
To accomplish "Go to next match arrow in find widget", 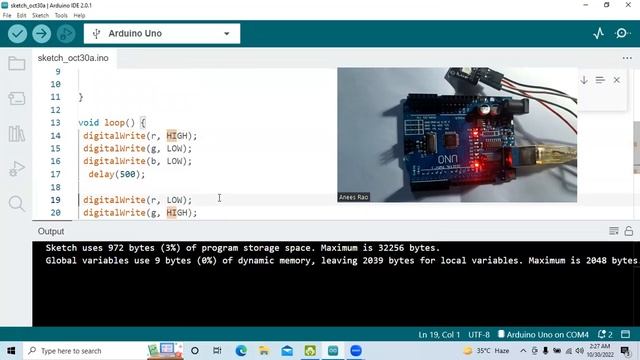I will (584, 80).
